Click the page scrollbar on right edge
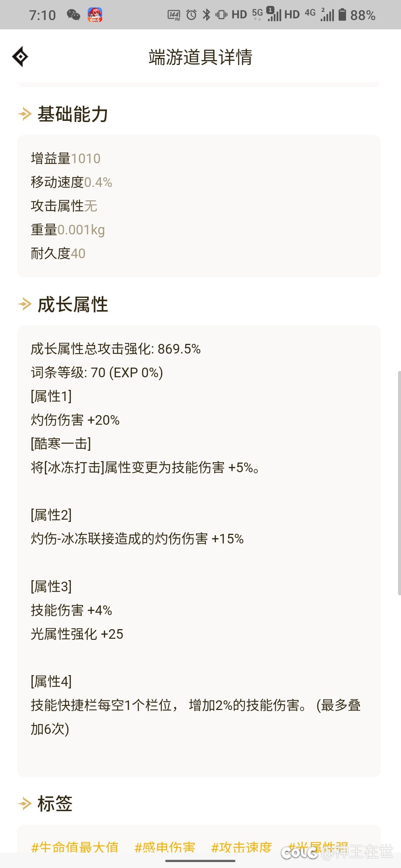Image resolution: width=401 pixels, height=868 pixels. [399, 483]
